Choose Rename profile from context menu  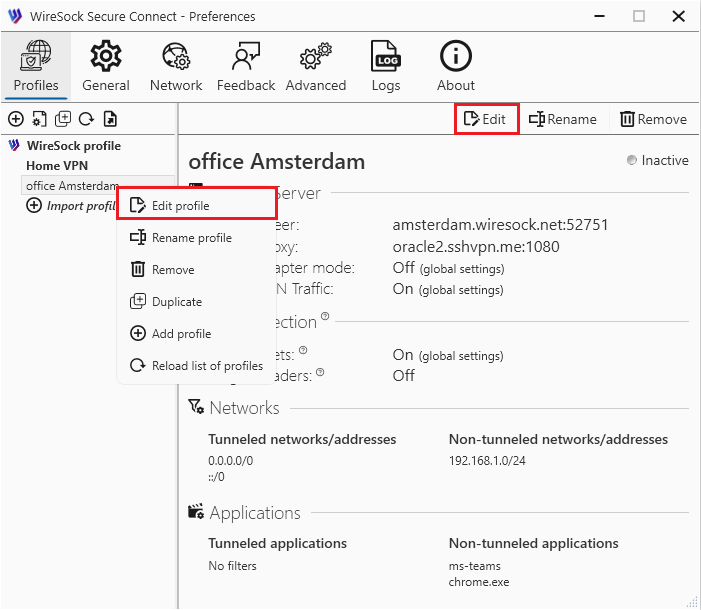(x=197, y=237)
